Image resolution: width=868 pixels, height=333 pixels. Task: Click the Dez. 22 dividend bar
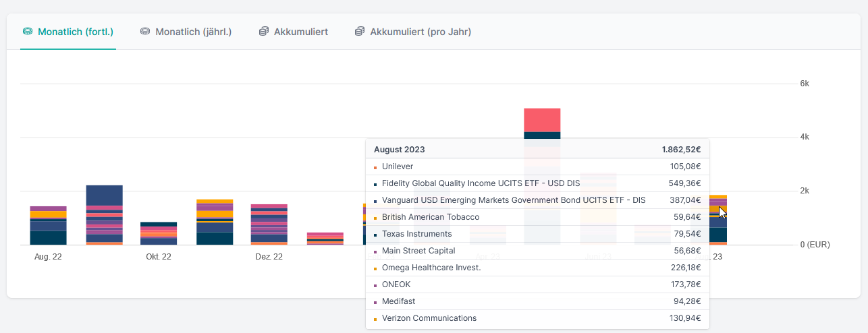point(269,224)
